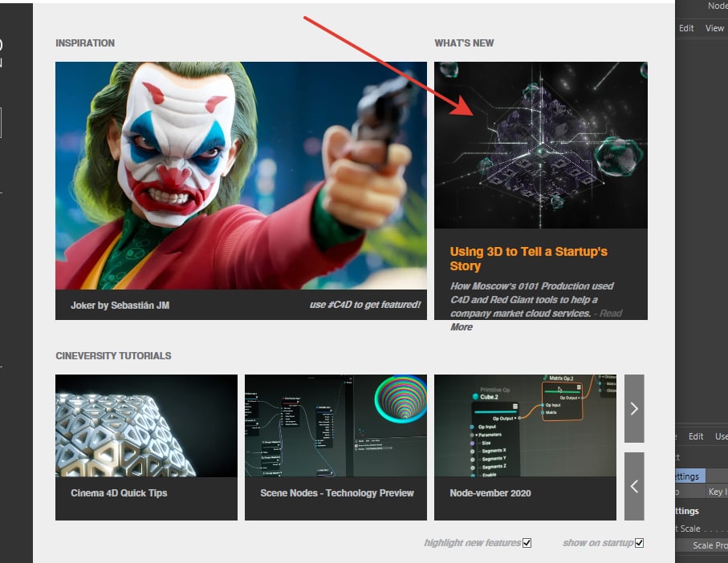Click the CINEVERSITY TUTORIALS section heading
This screenshot has width=728, height=563.
[113, 356]
